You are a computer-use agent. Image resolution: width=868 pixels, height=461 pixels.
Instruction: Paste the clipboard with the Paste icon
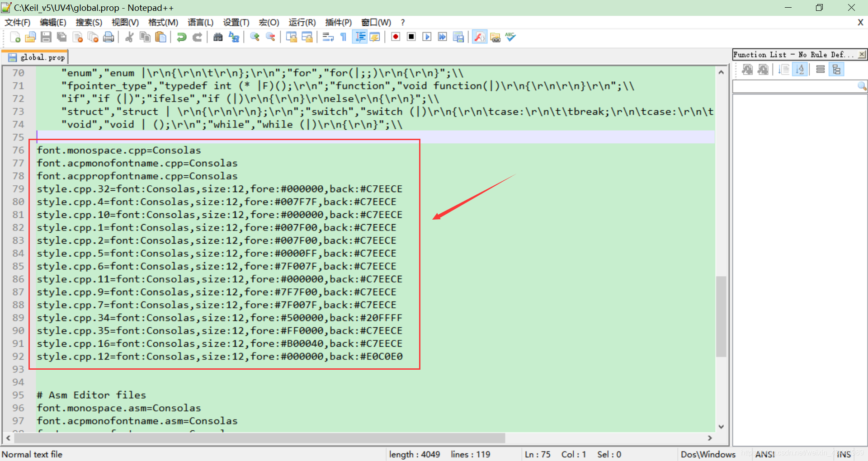click(x=160, y=38)
